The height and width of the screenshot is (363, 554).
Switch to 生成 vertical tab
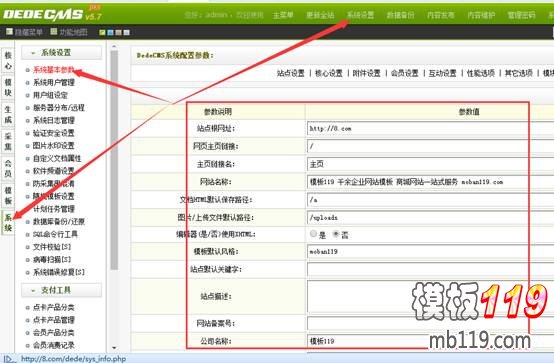8,115
